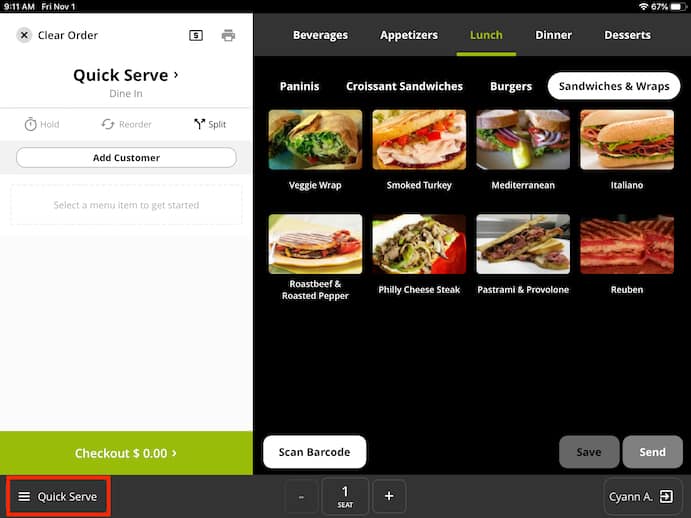Select the 1 SEAT indicator
The width and height of the screenshot is (691, 518).
(x=345, y=496)
